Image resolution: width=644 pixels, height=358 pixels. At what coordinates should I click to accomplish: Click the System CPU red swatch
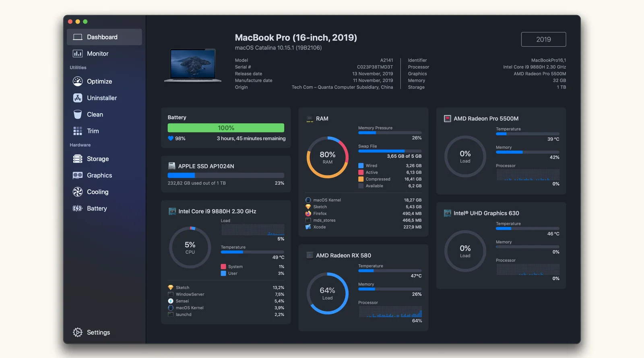click(x=223, y=267)
